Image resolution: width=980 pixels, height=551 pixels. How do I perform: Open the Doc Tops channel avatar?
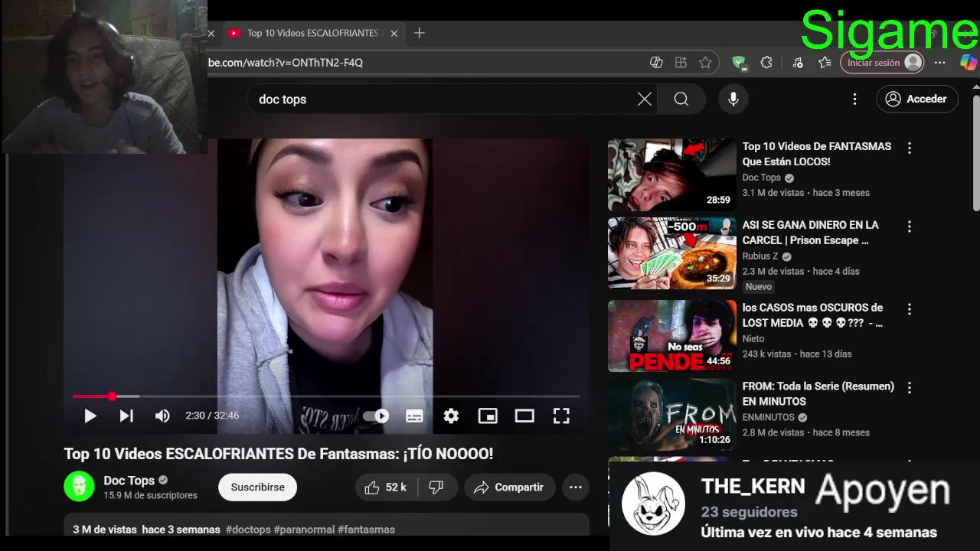pyautogui.click(x=79, y=487)
